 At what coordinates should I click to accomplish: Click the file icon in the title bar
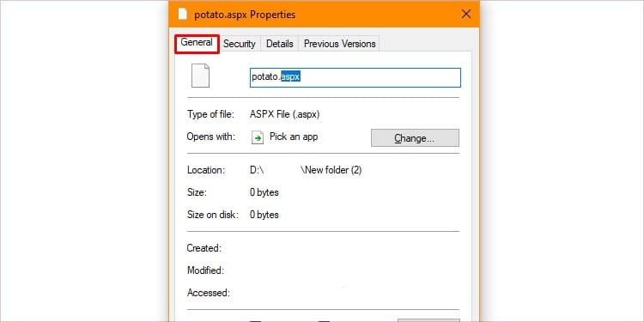point(183,15)
